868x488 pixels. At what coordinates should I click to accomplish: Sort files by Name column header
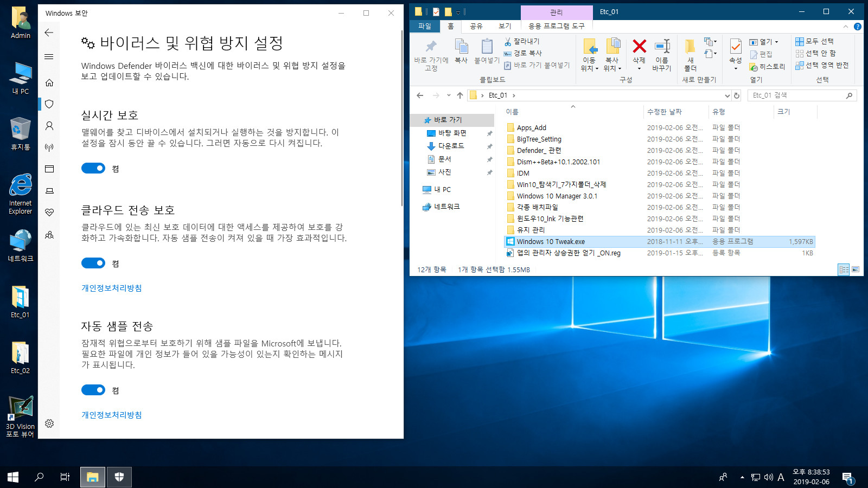(x=573, y=112)
